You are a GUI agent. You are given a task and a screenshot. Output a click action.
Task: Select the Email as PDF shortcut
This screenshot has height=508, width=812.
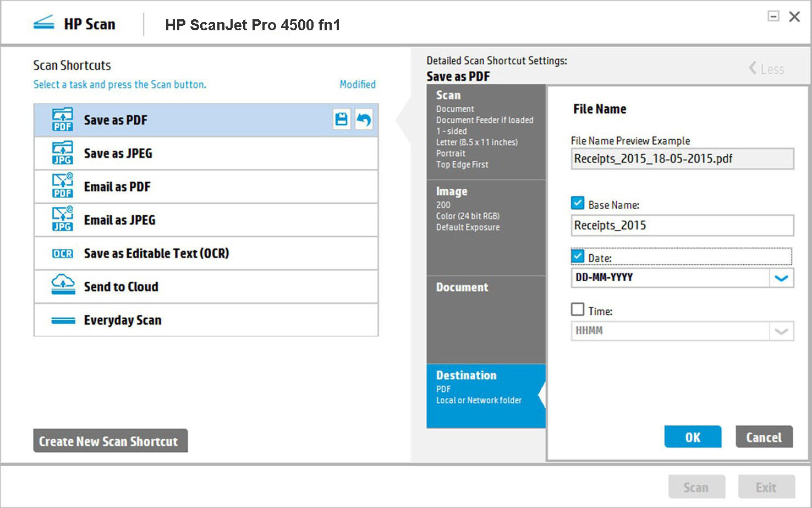(206, 187)
